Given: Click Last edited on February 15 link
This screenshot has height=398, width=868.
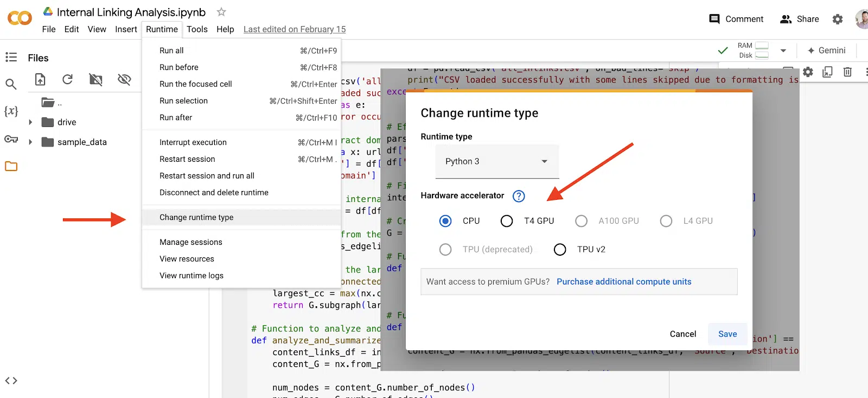Looking at the screenshot, I should (295, 29).
